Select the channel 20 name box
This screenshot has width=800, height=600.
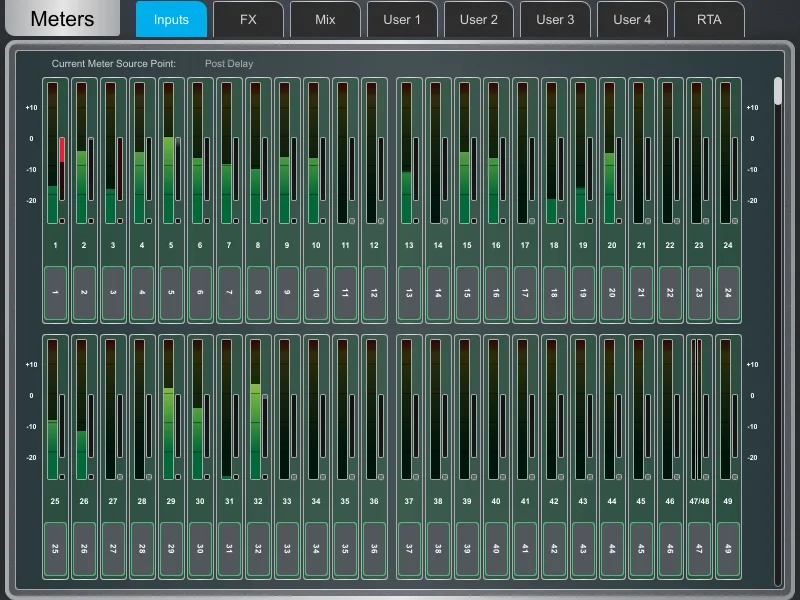tap(612, 293)
